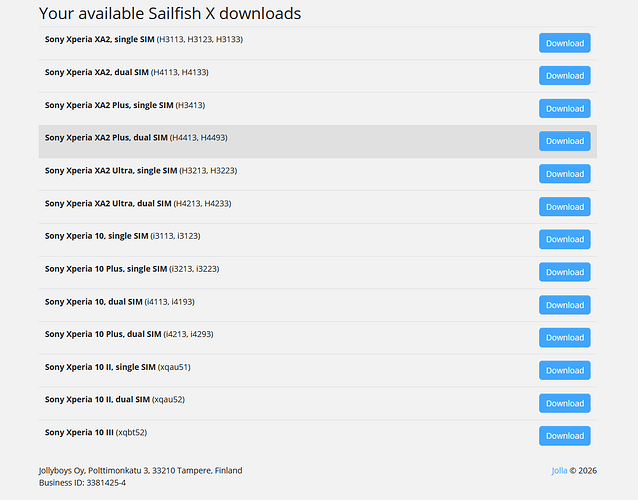Download Sony Xperia XA2 dual SIM image
The image size is (638, 500).
564,76
